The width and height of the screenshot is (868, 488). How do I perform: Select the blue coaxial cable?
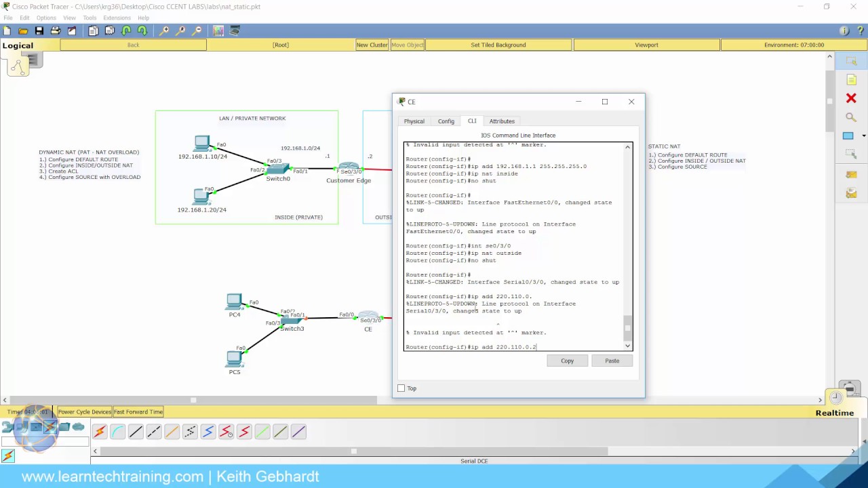(x=208, y=432)
